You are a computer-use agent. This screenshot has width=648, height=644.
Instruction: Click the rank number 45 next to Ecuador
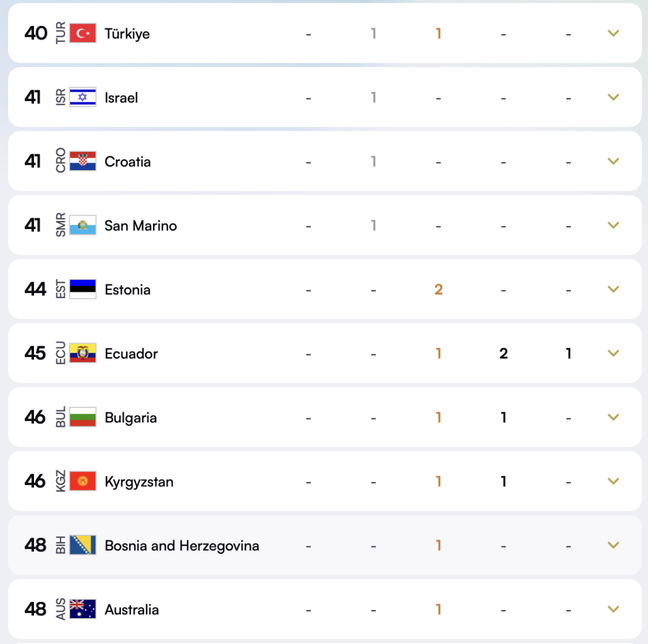click(x=35, y=353)
